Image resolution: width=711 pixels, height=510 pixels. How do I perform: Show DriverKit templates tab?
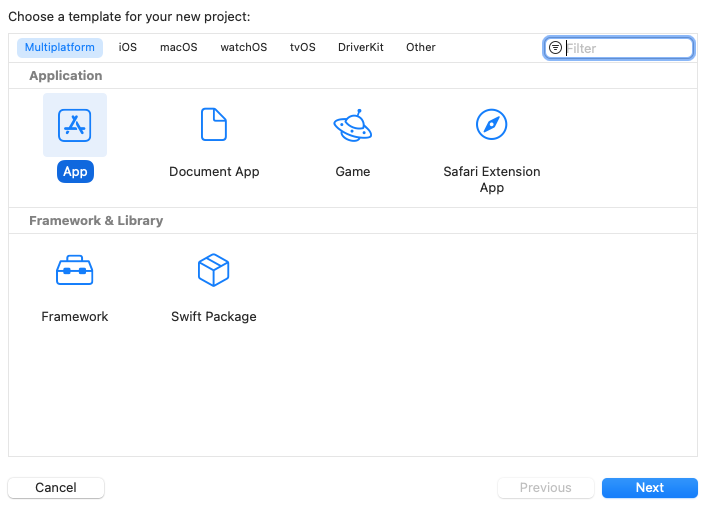361,48
